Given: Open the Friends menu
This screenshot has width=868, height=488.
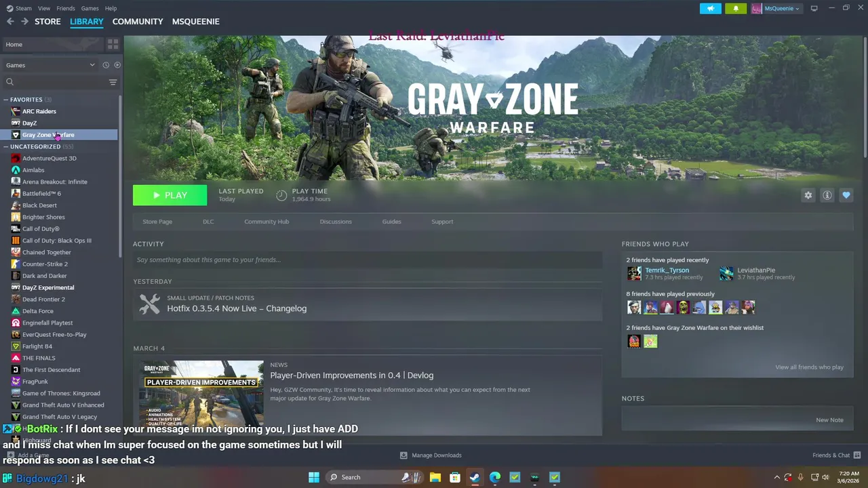Looking at the screenshot, I should (x=66, y=8).
